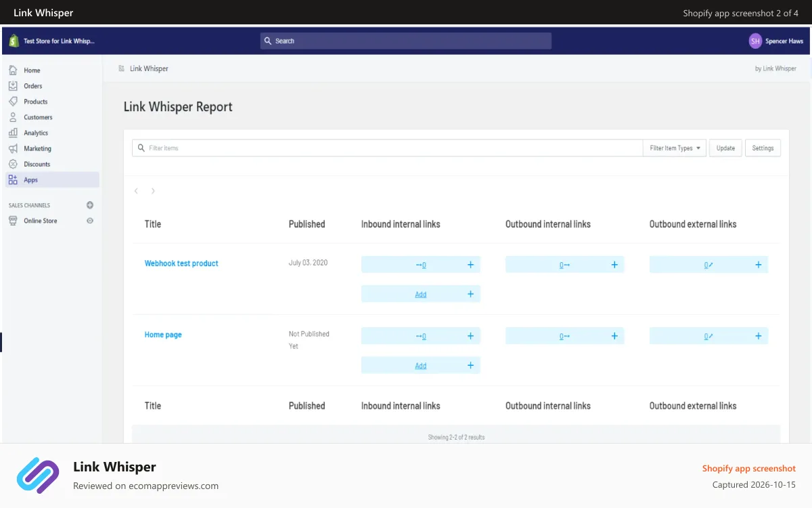Click the Link Whisper breadcrumb text
Viewport: 812px width, 508px height.
pyautogui.click(x=149, y=68)
